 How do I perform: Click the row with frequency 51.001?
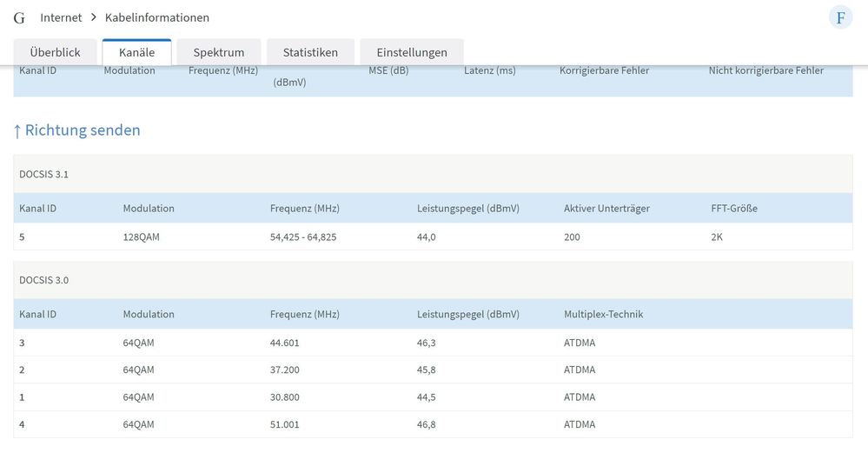click(284, 424)
